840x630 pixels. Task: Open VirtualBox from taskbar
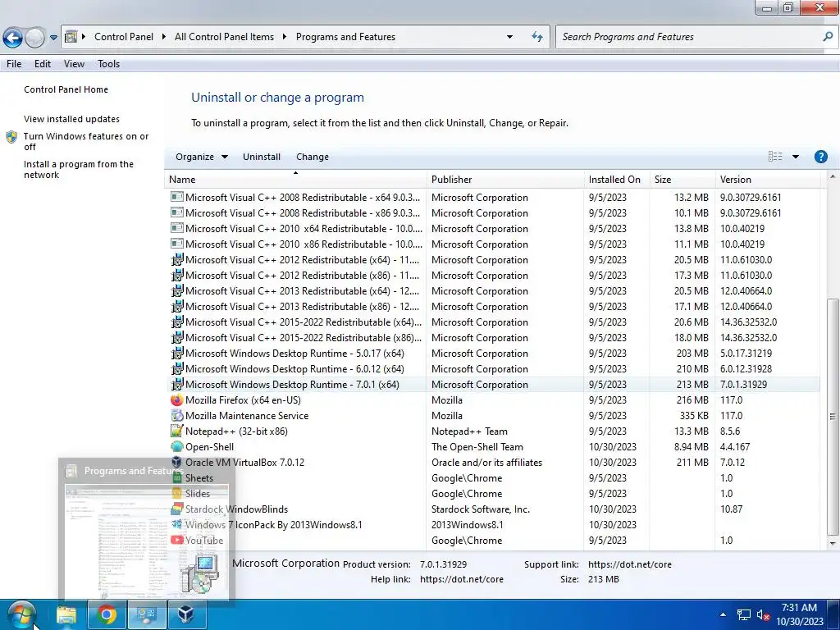point(186,615)
